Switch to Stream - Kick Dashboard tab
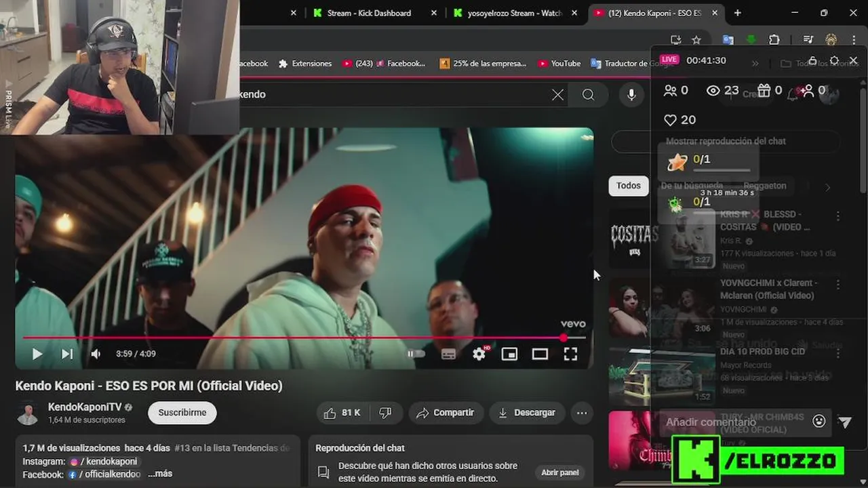This screenshot has width=868, height=488. (369, 13)
